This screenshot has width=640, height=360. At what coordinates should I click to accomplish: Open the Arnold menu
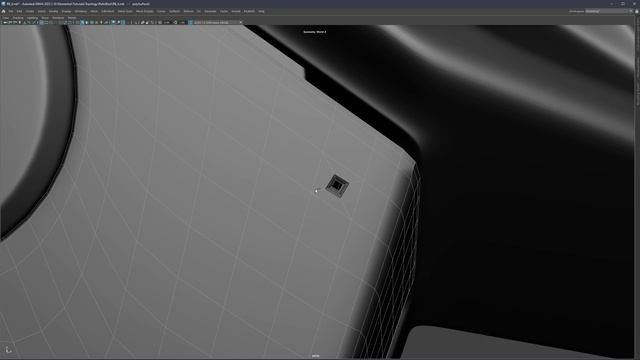(236, 11)
